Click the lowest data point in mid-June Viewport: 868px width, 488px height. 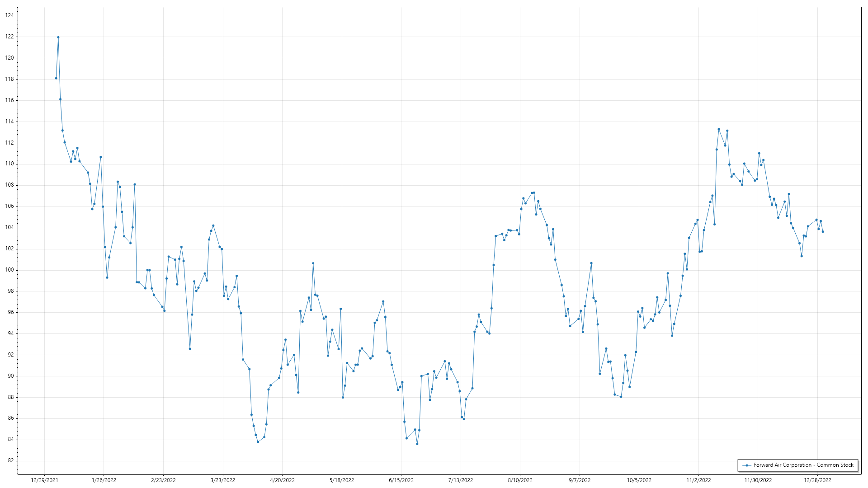(x=417, y=444)
